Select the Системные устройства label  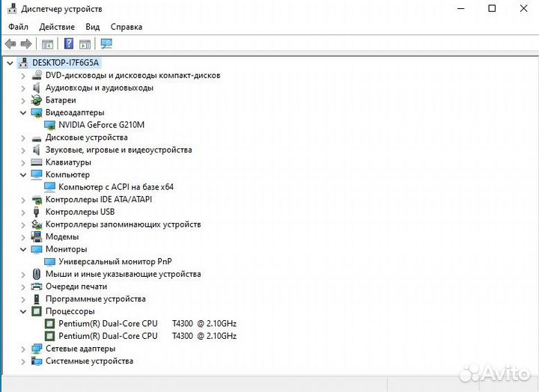click(x=89, y=361)
